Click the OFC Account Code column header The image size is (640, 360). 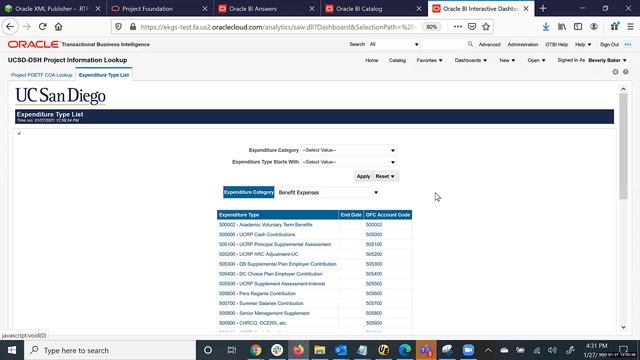click(388, 215)
